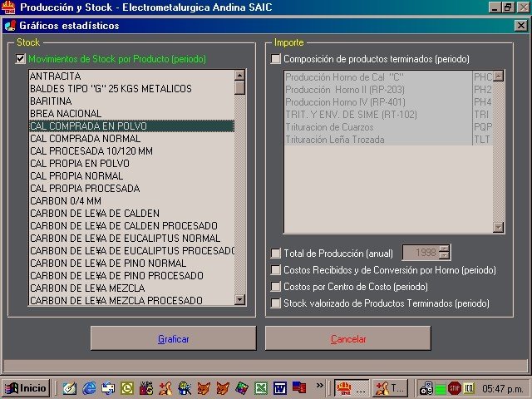Select CAL PROPIA EN POLVO row

point(131,163)
